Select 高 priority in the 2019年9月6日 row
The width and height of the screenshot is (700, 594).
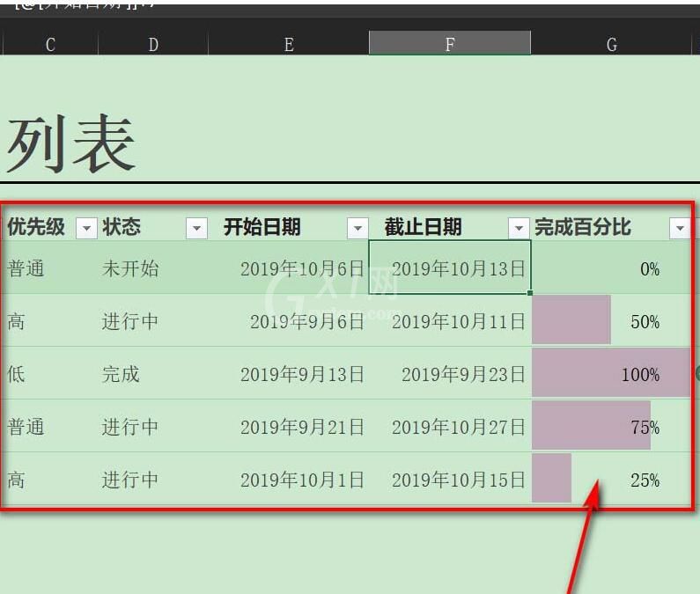coord(50,320)
